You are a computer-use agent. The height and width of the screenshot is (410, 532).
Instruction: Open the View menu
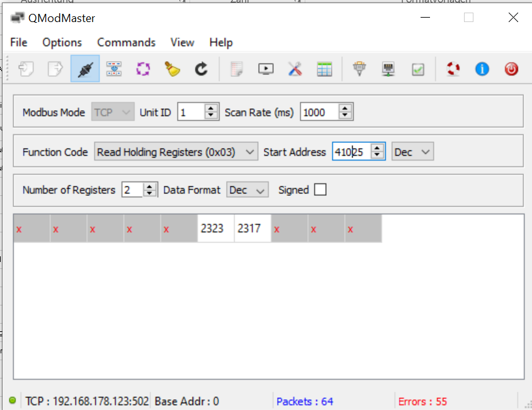click(x=182, y=42)
